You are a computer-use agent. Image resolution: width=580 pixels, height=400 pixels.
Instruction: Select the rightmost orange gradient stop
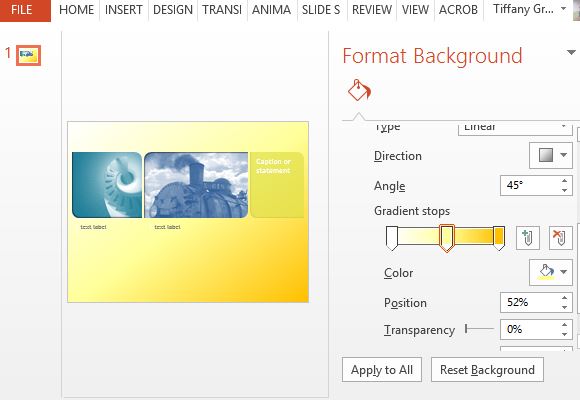pyautogui.click(x=499, y=239)
